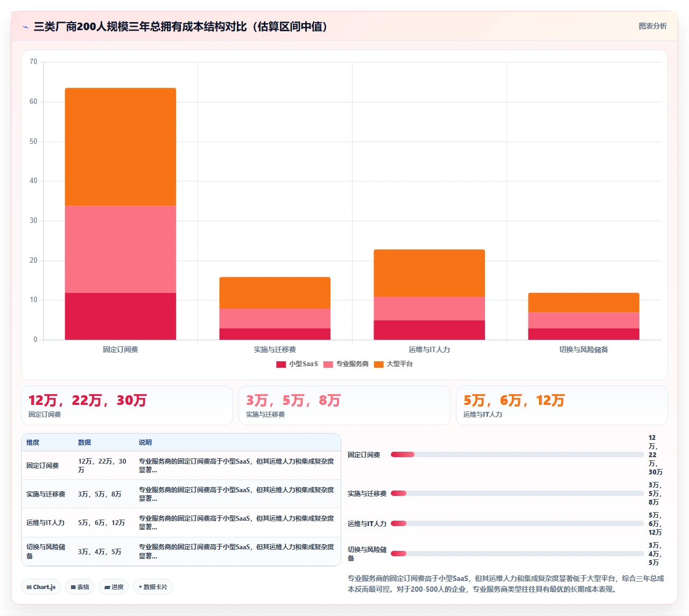Viewport: 689px width, 616px height.
Task: Click the pink segment of 切换与风险储备 bar
Action: [583, 320]
